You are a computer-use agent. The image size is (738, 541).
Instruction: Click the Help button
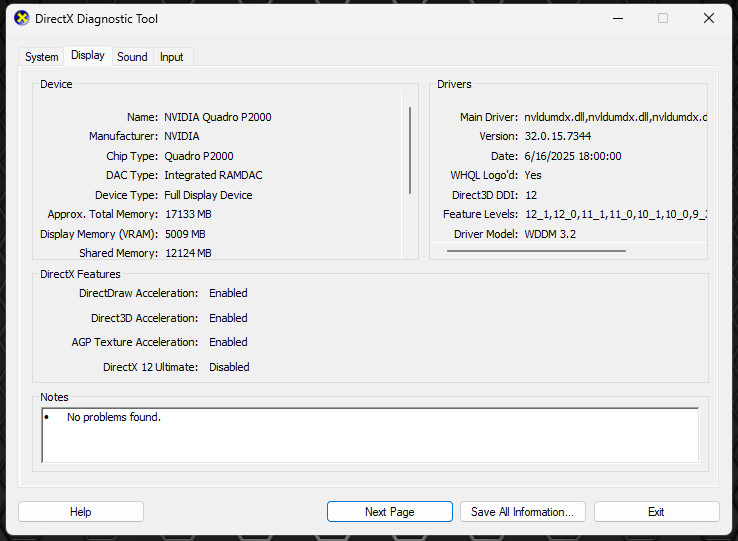80,512
